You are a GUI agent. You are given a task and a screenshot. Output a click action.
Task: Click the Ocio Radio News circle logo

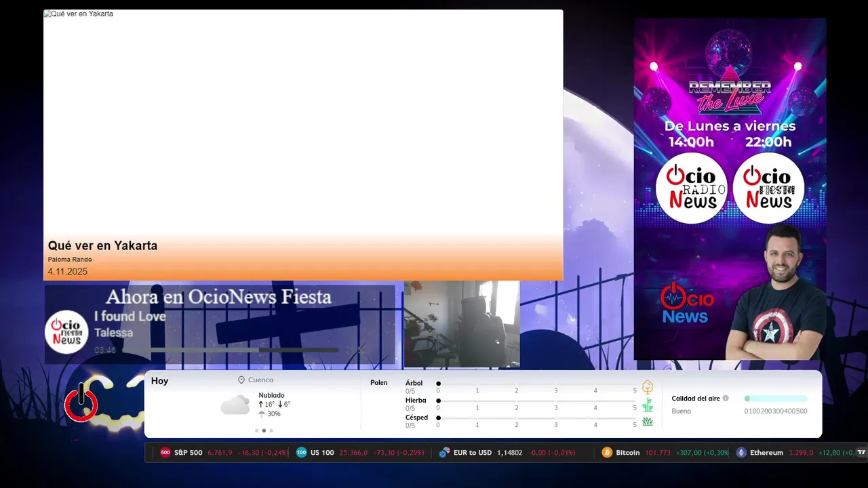coord(692,188)
